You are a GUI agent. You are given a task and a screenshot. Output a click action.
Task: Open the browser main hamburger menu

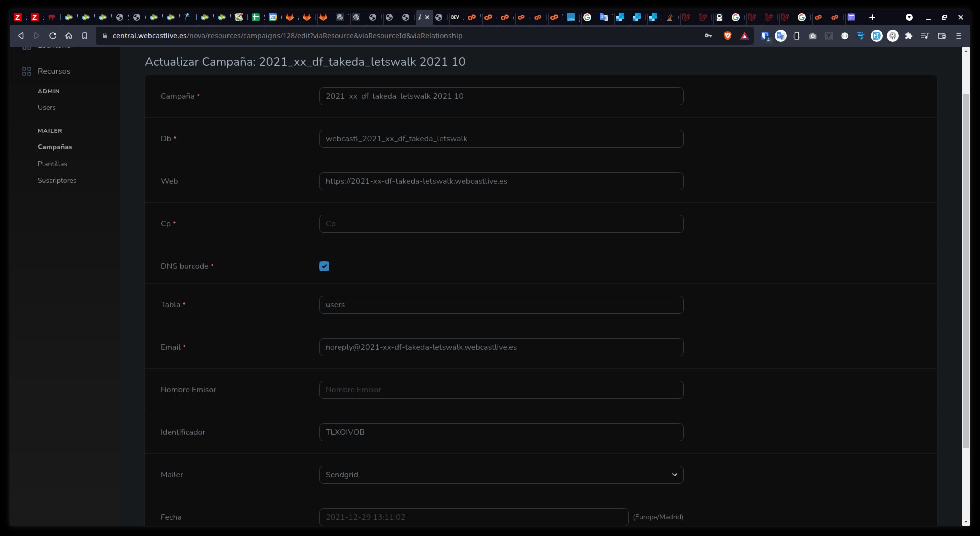(x=958, y=36)
